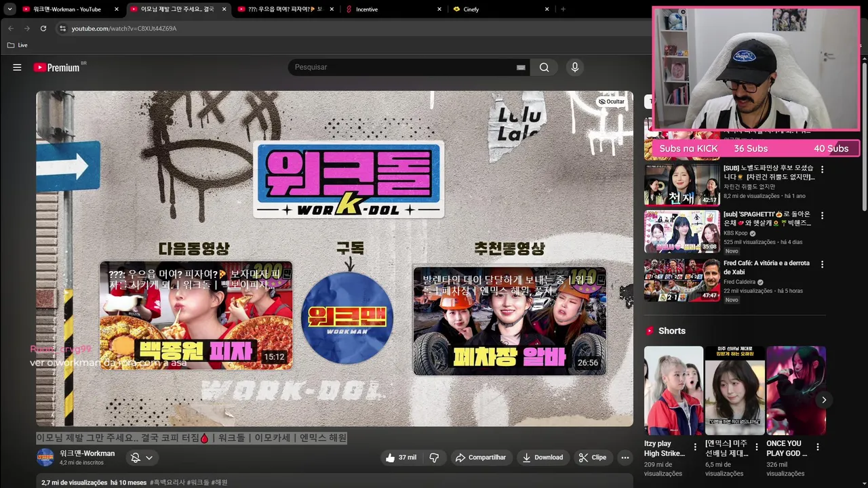Screen dimensions: 868x488
Task: Open options for Itzy play short
Action: pyautogui.click(x=695, y=447)
